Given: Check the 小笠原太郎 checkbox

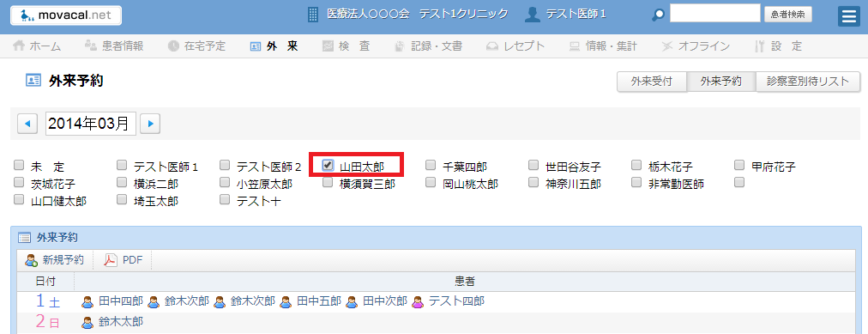Looking at the screenshot, I should [x=225, y=182].
